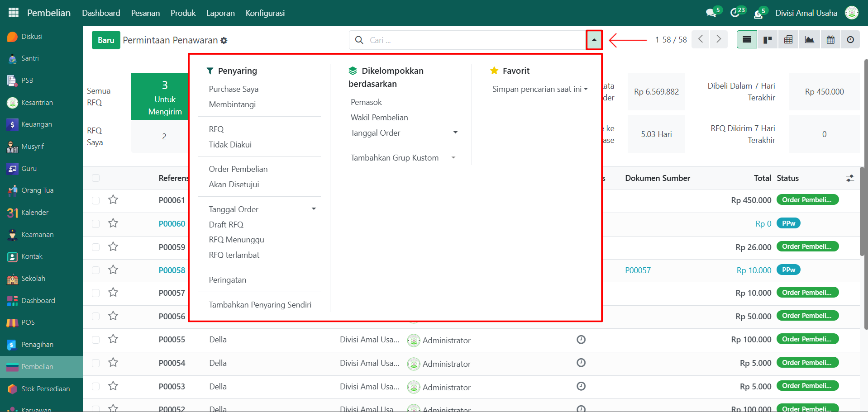Click the settings gear beside Permintaan Penawaran
Viewport: 868px width, 412px height.
pos(224,41)
